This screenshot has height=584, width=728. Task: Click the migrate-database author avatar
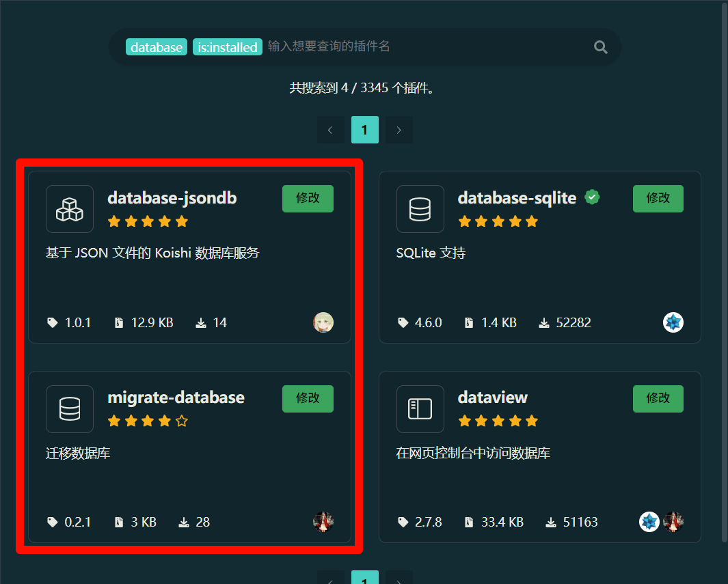tap(323, 522)
